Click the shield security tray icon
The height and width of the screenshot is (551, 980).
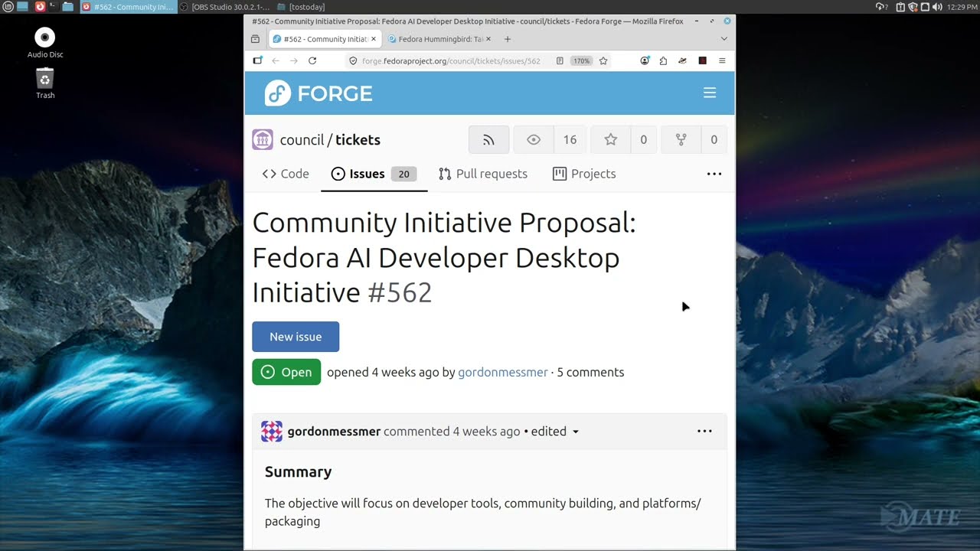pyautogui.click(x=913, y=7)
